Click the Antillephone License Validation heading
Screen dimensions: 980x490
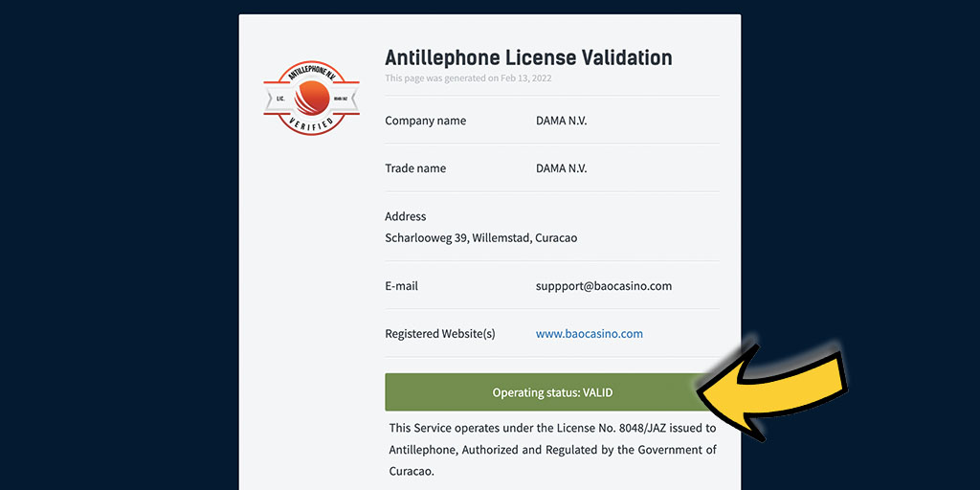coord(528,57)
